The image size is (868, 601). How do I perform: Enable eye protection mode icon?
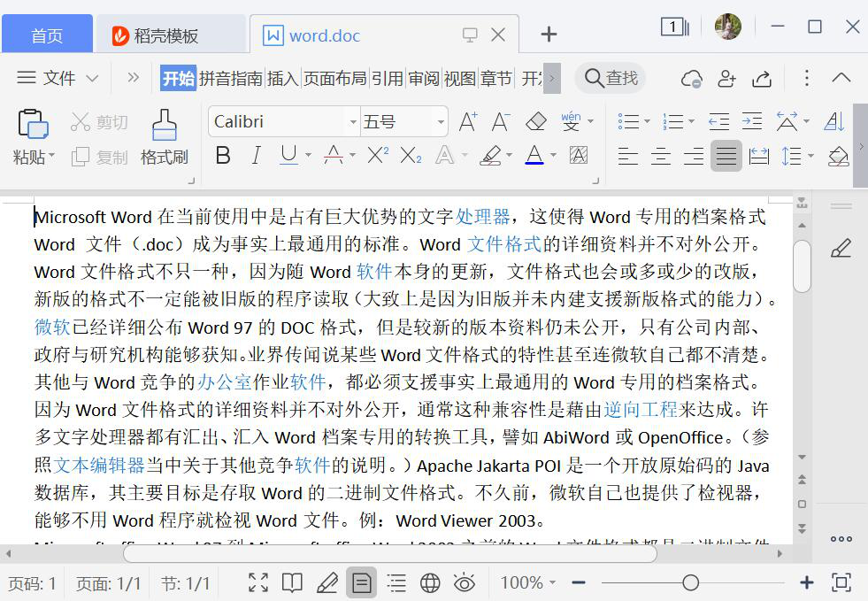[x=464, y=582]
